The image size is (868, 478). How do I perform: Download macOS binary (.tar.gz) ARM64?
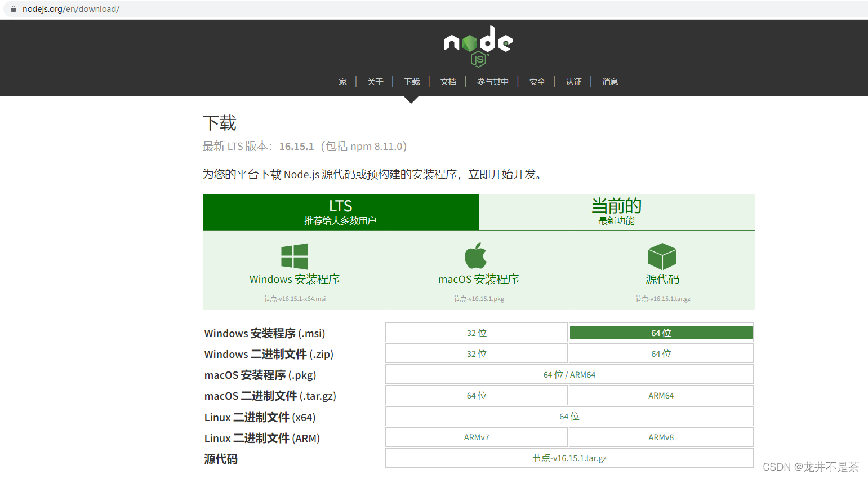661,395
